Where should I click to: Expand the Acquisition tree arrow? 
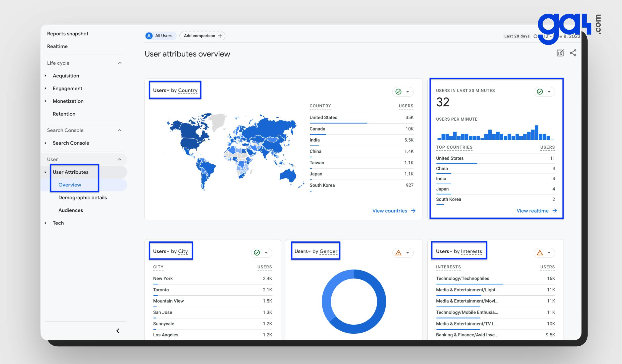pos(46,76)
